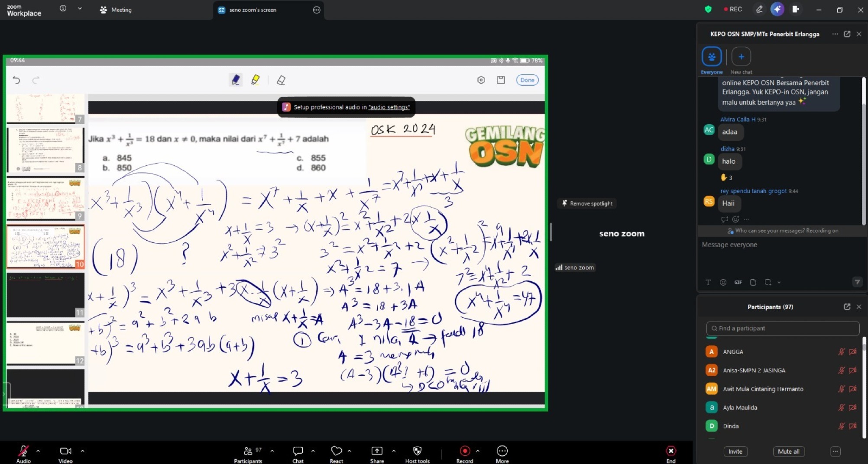The width and height of the screenshot is (868, 464).
Task: Open page thumbnail numbered 9
Action: [45, 198]
